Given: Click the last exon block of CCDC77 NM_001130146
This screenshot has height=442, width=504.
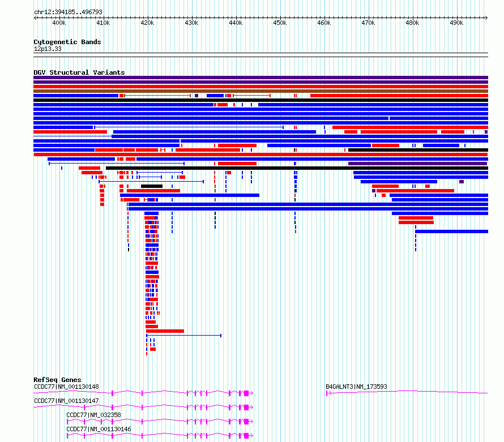Looking at the screenshot, I should coord(246,436).
